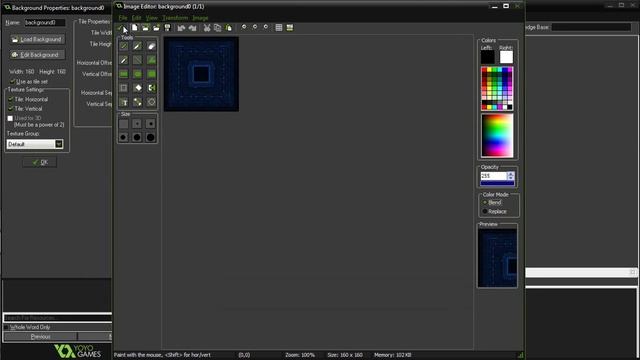Click the Preview thumbnail image

point(497,258)
